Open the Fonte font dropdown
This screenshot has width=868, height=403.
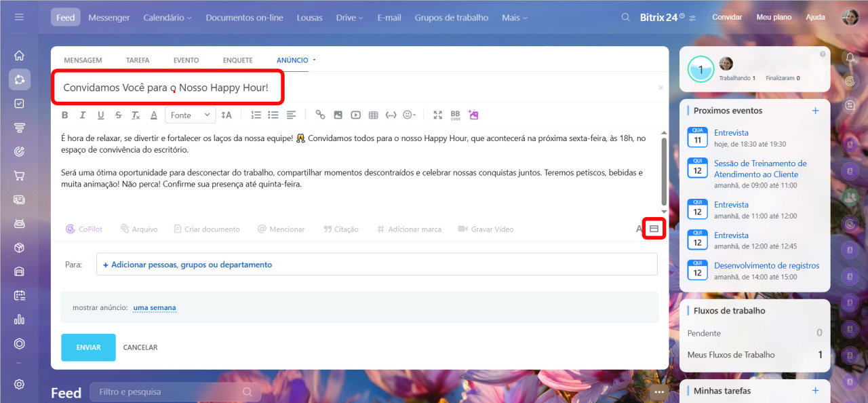point(191,115)
